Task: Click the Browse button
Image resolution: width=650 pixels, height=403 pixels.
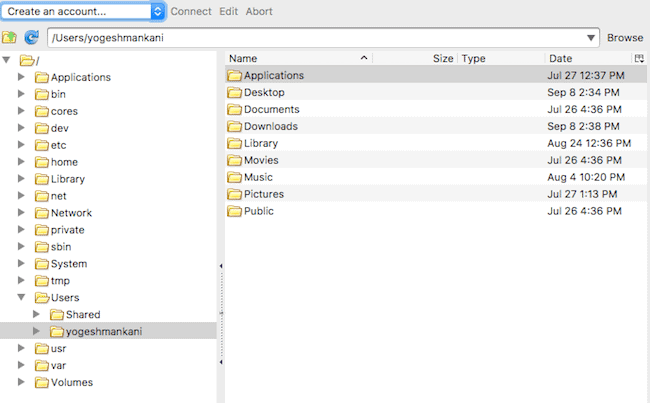Action: click(x=625, y=38)
